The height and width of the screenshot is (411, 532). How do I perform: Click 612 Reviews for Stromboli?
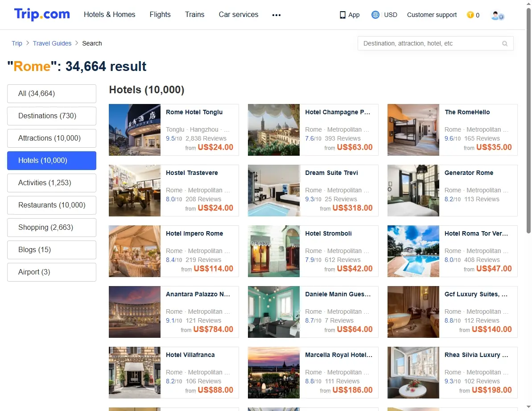pos(342,260)
